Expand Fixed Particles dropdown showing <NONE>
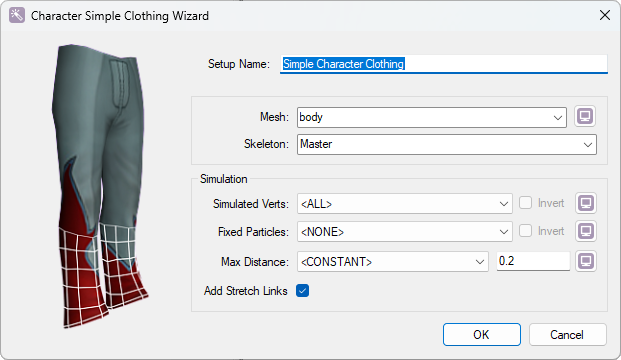Screen dimensions: 621x360 point(405,232)
